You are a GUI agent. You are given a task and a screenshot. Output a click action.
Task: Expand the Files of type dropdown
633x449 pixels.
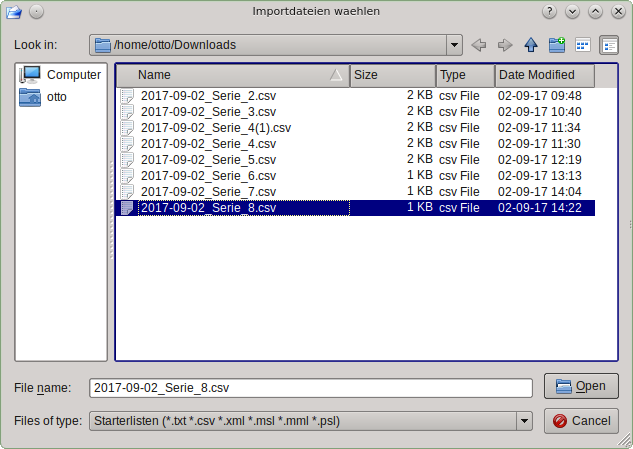coord(524,421)
